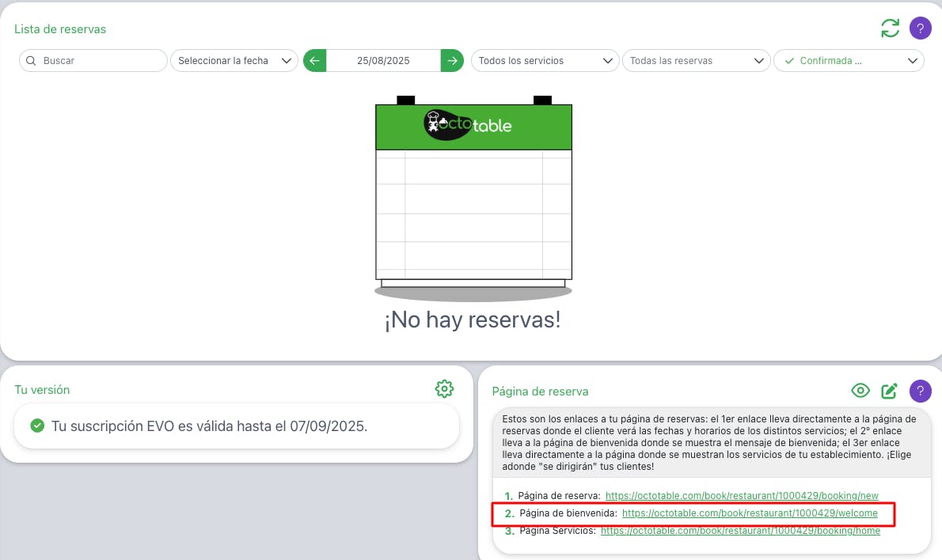
Task: Open help for Lista de reservas
Action: coord(920,28)
